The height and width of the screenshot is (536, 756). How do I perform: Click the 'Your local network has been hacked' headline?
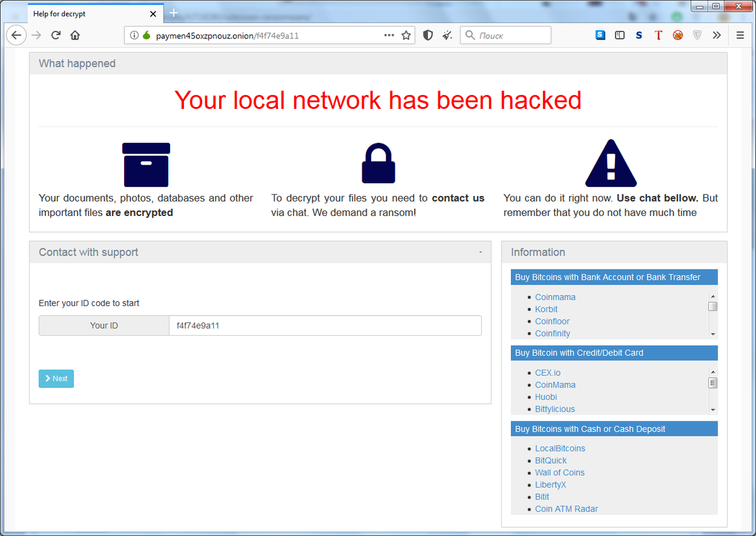[x=378, y=100]
